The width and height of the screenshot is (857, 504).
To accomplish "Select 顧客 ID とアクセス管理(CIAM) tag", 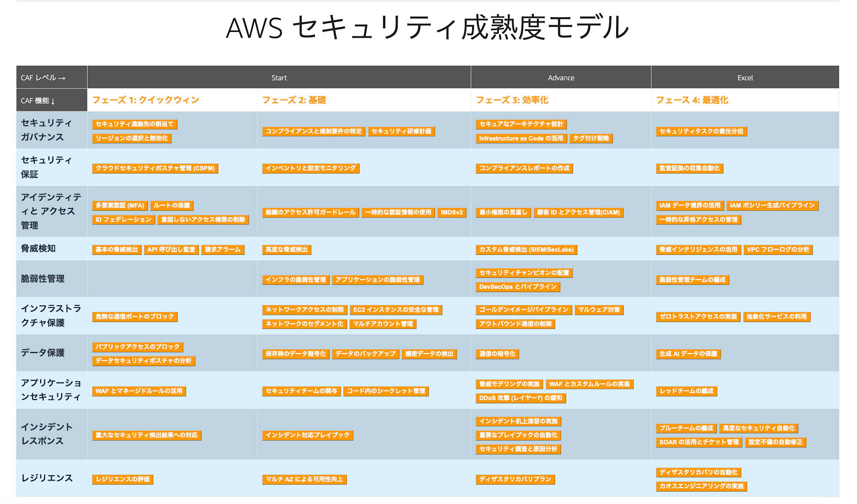I will pyautogui.click(x=578, y=212).
